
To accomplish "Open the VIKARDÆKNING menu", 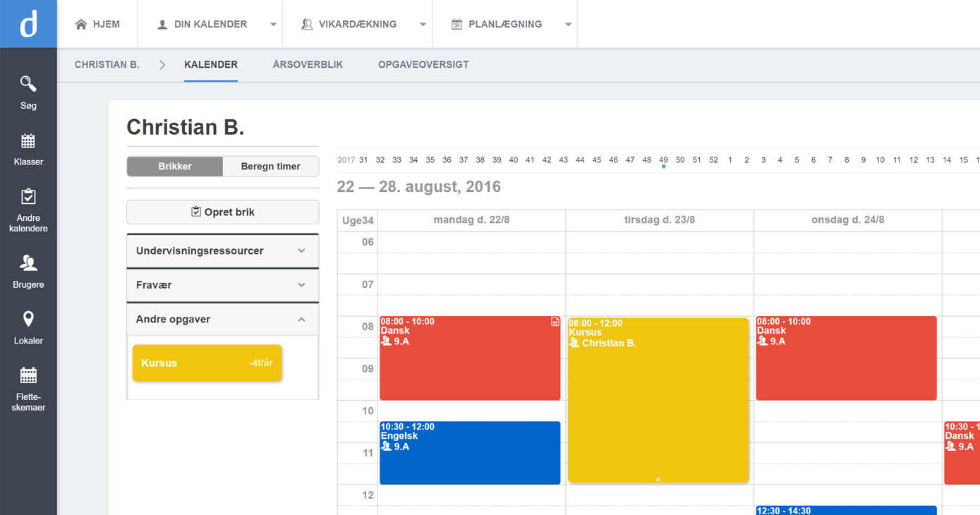I will (357, 24).
